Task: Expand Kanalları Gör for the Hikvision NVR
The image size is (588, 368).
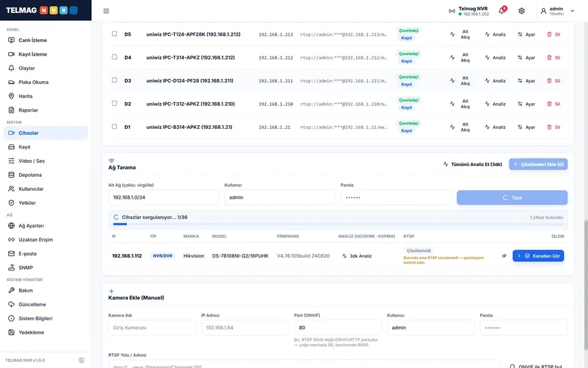Action: point(538,256)
